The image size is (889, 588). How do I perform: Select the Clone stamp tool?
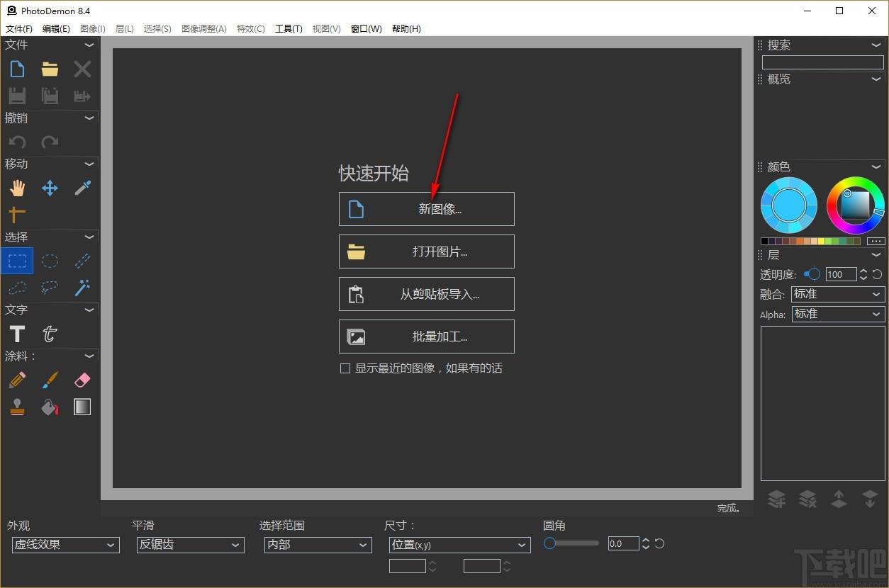click(x=17, y=407)
